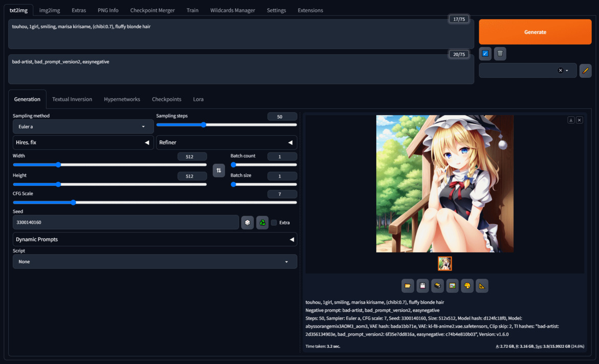
Task: Open the Script dropdown
Action: (155, 262)
